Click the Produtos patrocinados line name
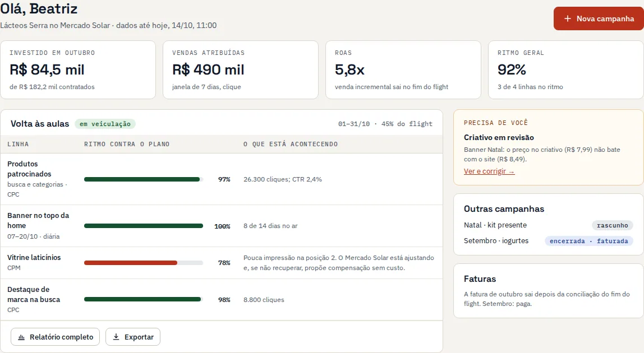The height and width of the screenshot is (353, 644). click(x=29, y=169)
